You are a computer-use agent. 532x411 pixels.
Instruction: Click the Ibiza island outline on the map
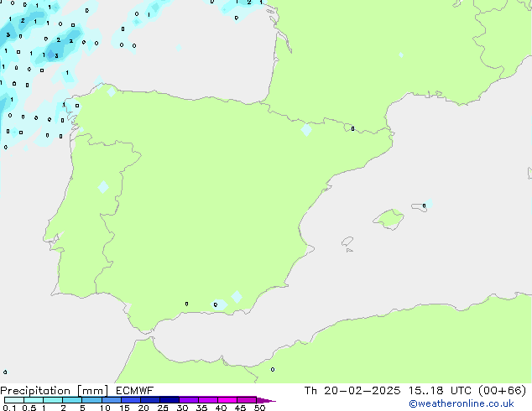(x=347, y=242)
